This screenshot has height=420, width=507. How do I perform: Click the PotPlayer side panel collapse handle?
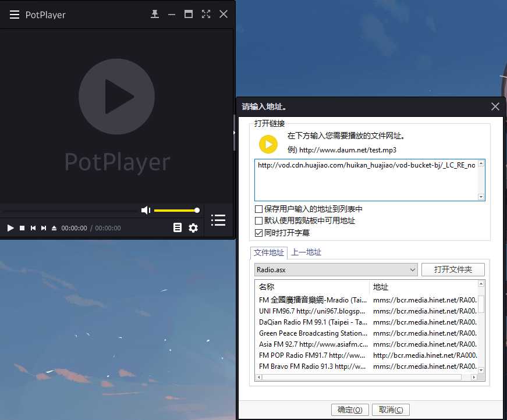(234, 133)
